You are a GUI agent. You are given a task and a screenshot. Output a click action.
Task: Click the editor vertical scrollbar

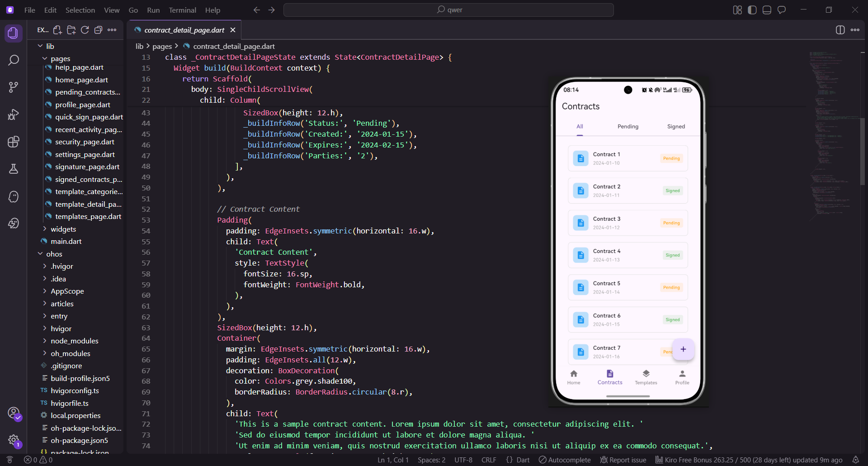tap(863, 152)
